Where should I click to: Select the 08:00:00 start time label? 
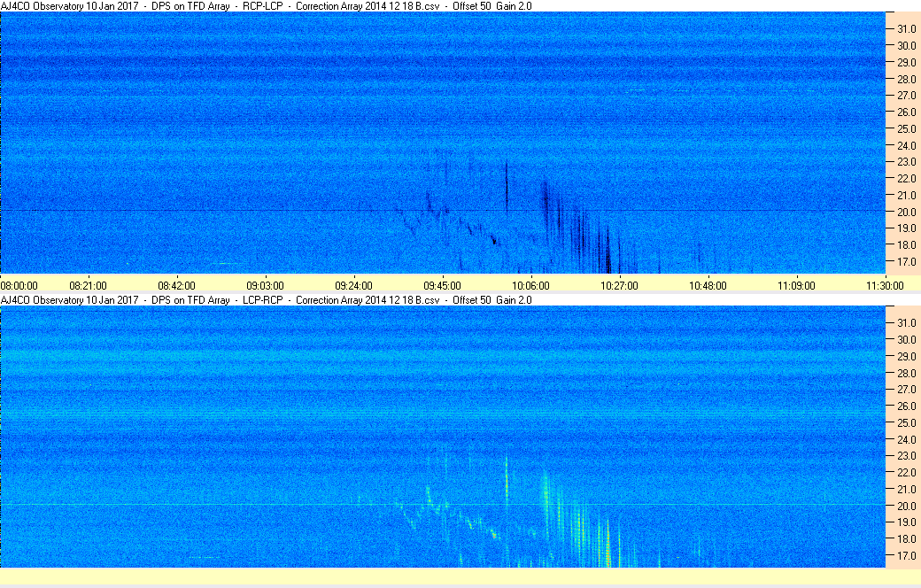point(19,286)
